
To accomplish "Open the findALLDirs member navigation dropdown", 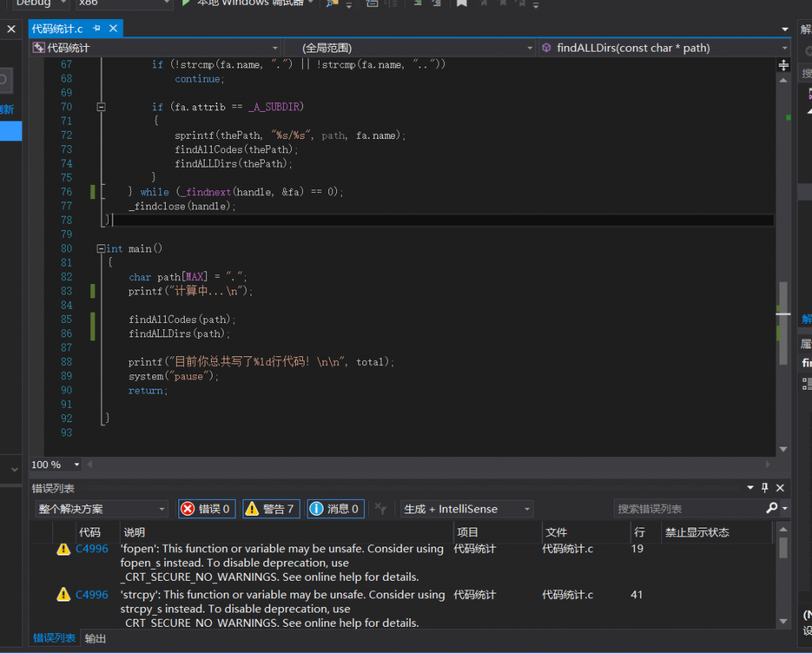I will point(665,48).
